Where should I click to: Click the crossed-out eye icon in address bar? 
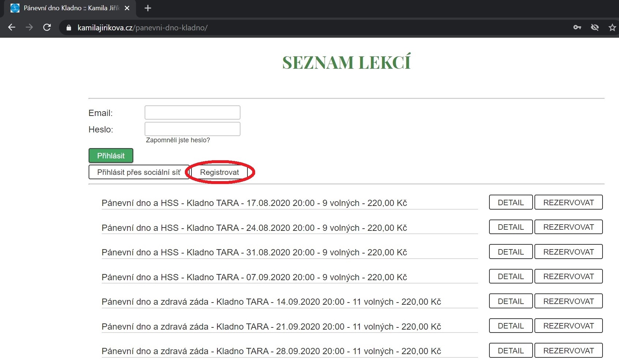[594, 27]
